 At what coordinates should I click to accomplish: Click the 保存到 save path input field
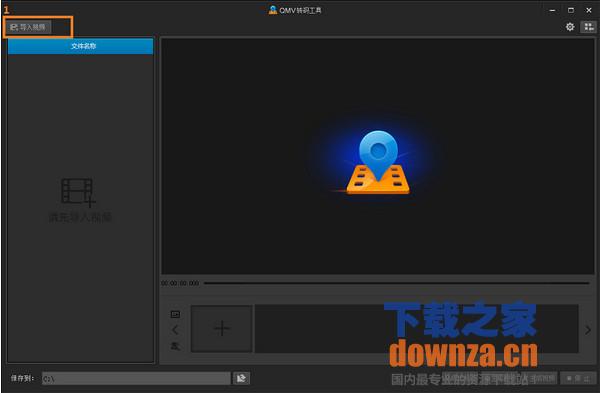(136, 378)
